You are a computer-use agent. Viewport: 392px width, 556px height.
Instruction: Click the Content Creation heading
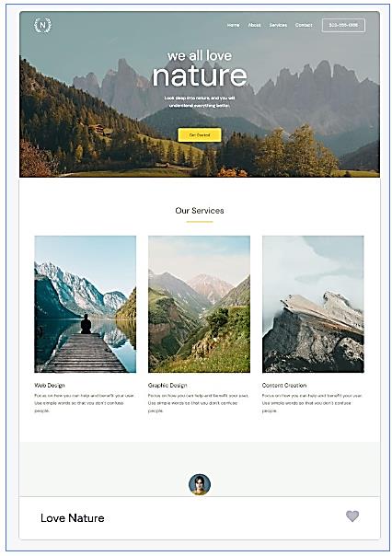284,385
